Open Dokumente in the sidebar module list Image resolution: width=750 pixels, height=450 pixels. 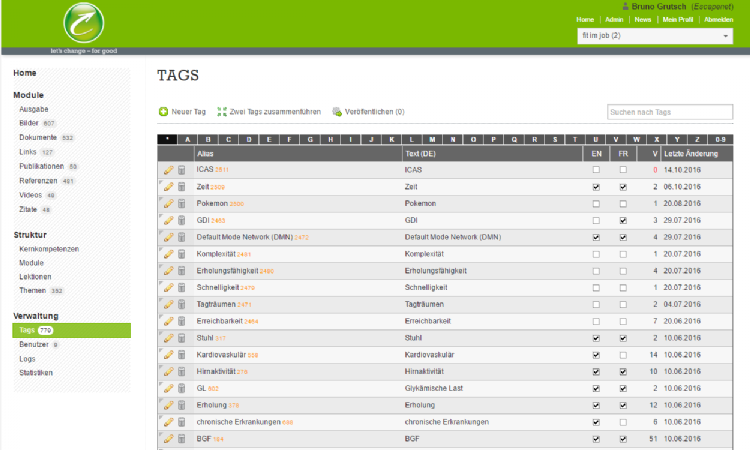(38, 137)
